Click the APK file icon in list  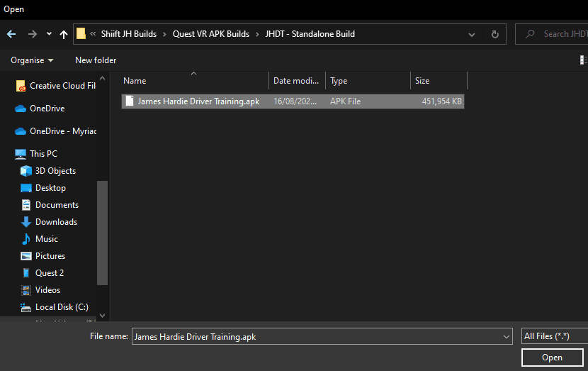[130, 101]
